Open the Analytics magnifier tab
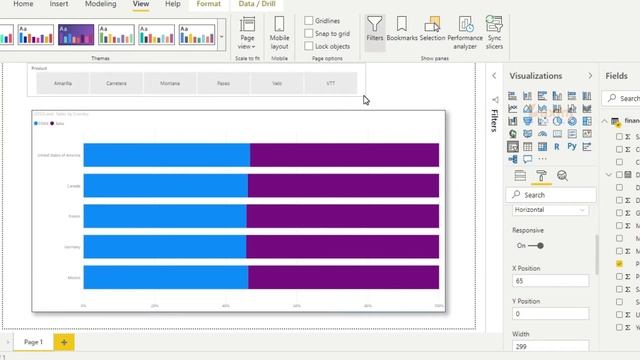Image resolution: width=640 pixels, height=360 pixels. click(x=562, y=176)
